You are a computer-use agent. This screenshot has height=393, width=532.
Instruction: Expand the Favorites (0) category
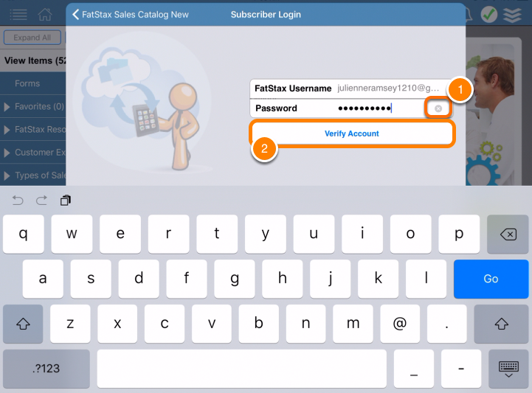pos(33,106)
